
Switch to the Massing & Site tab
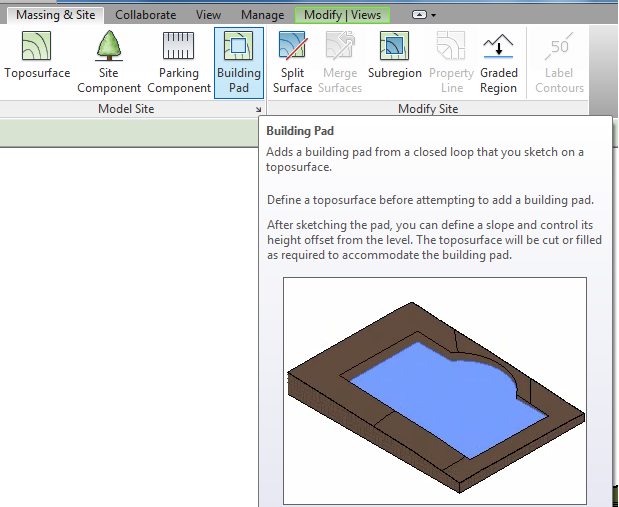click(x=55, y=15)
